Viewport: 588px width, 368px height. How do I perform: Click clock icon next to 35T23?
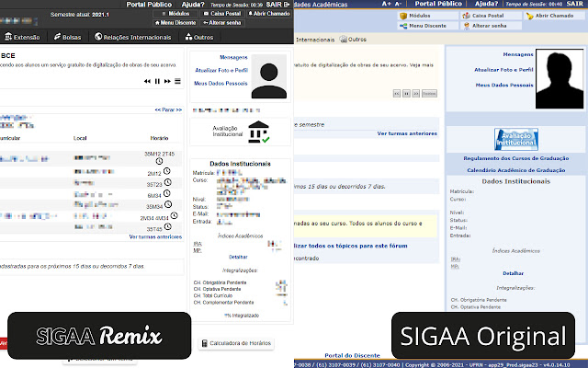point(168,182)
